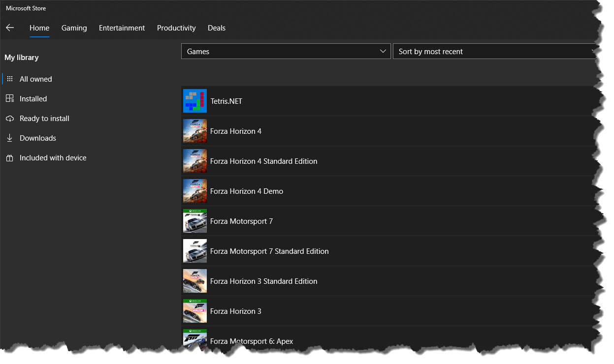Open the Sort by most recent dropdown

pos(495,51)
